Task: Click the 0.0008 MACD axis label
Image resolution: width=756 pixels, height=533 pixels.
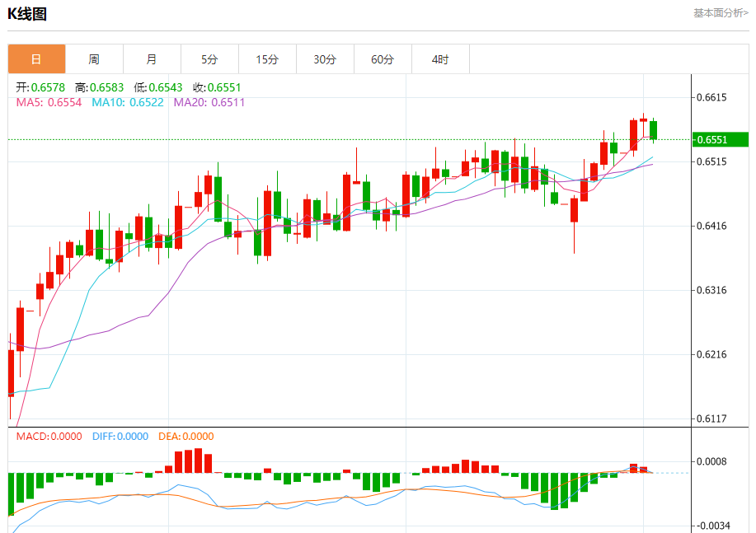Action: [712, 461]
